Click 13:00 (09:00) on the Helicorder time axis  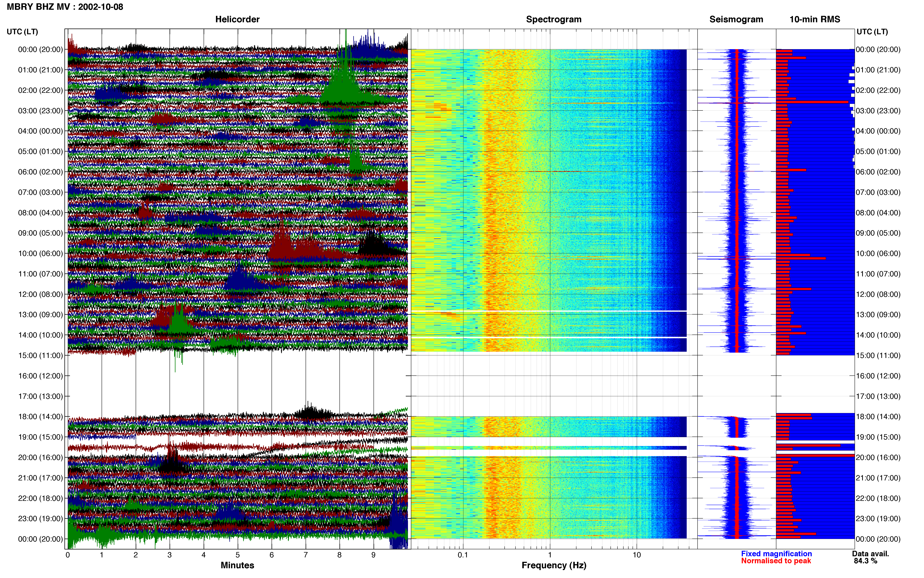pyautogui.click(x=41, y=315)
